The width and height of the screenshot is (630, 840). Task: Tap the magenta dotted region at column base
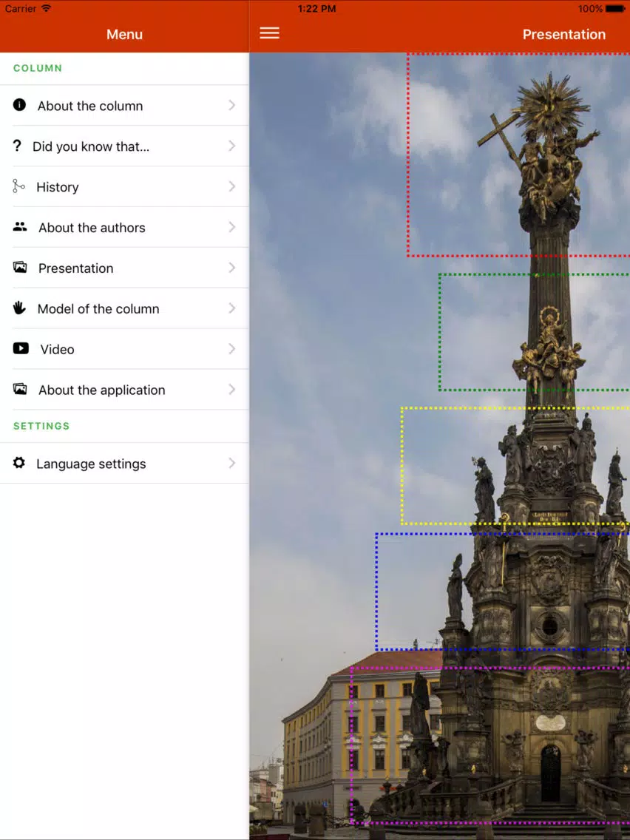tap(490, 745)
